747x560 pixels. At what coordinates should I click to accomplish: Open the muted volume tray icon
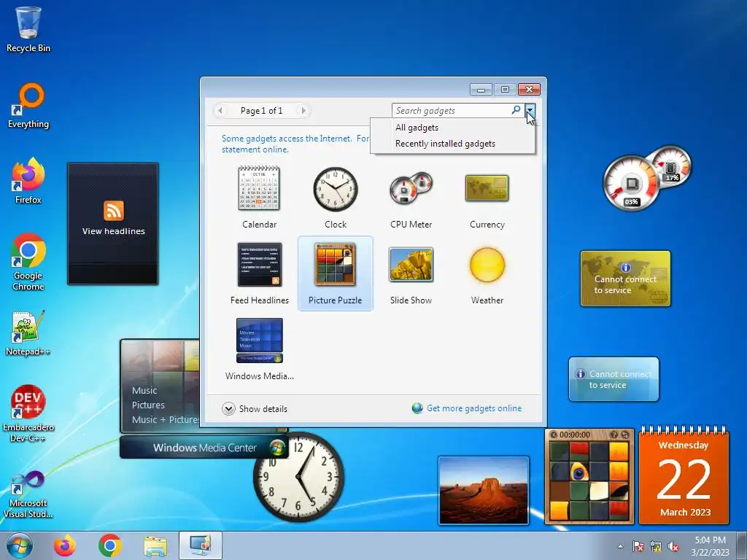pos(673,546)
